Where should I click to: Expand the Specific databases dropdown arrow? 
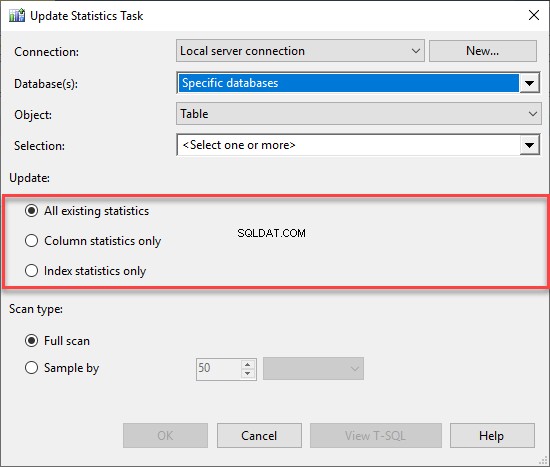tap(529, 83)
